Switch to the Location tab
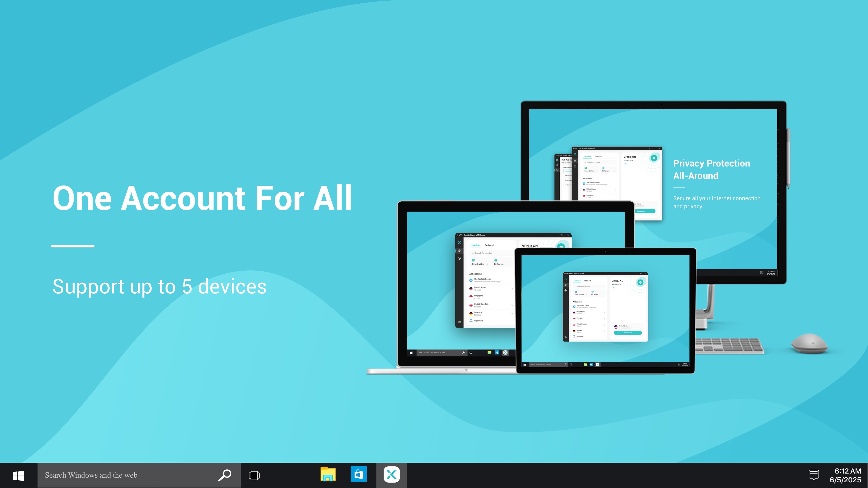The image size is (868, 488). pyautogui.click(x=475, y=245)
